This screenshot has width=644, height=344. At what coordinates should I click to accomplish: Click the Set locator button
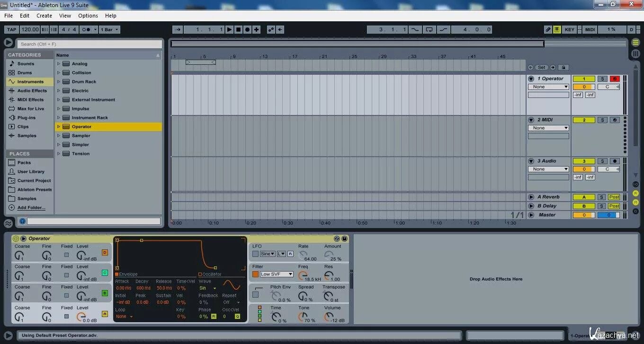tap(541, 67)
